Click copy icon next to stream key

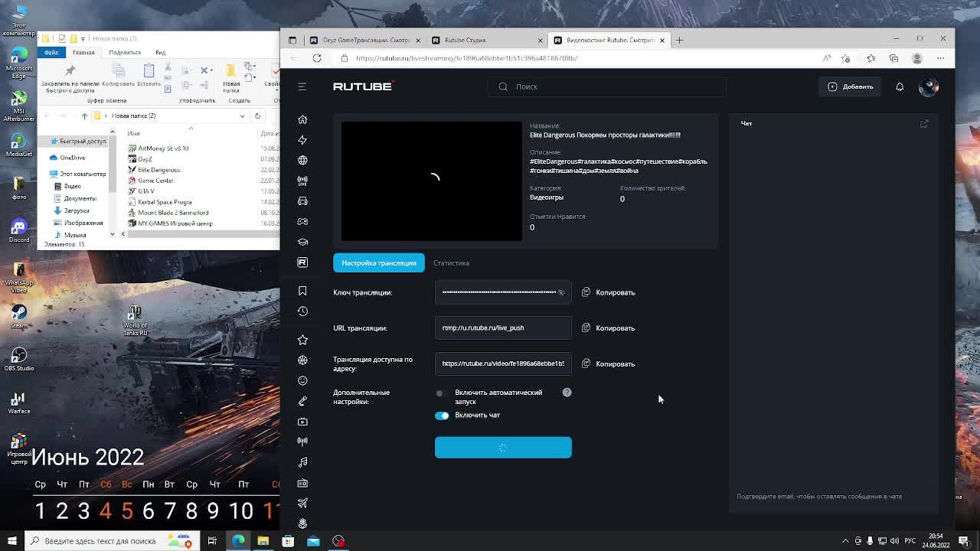click(x=586, y=292)
